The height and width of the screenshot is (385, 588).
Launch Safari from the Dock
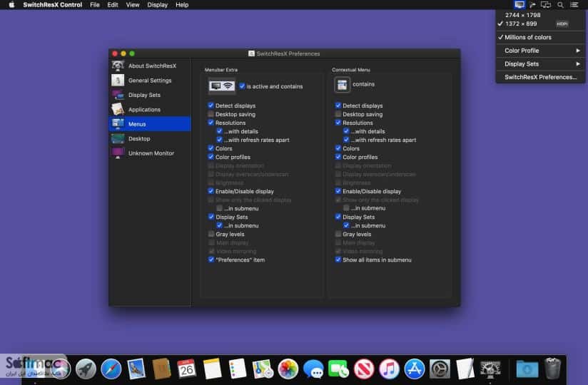(x=111, y=369)
